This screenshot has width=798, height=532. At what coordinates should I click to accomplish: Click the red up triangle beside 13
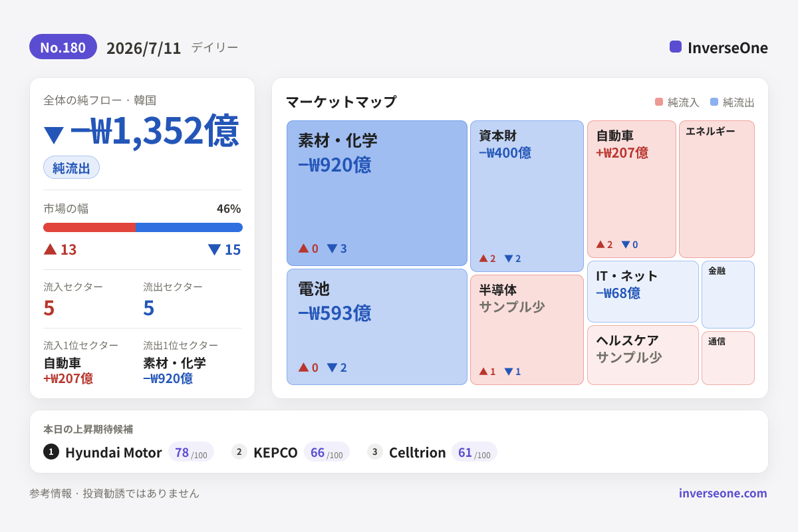point(50,249)
